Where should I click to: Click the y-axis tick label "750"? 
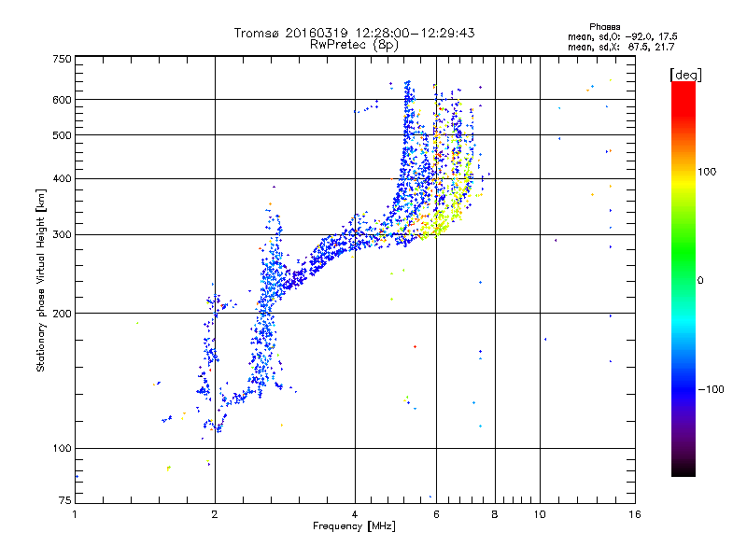[x=62, y=59]
